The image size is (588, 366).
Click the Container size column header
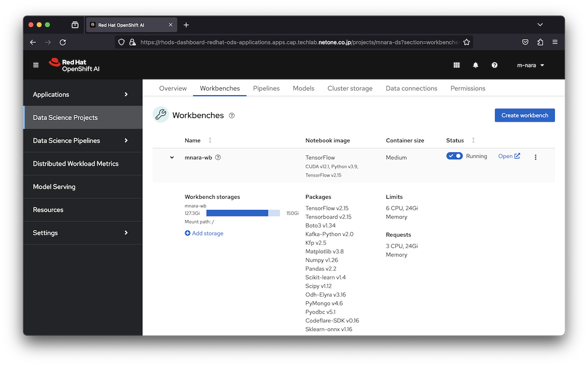(405, 141)
